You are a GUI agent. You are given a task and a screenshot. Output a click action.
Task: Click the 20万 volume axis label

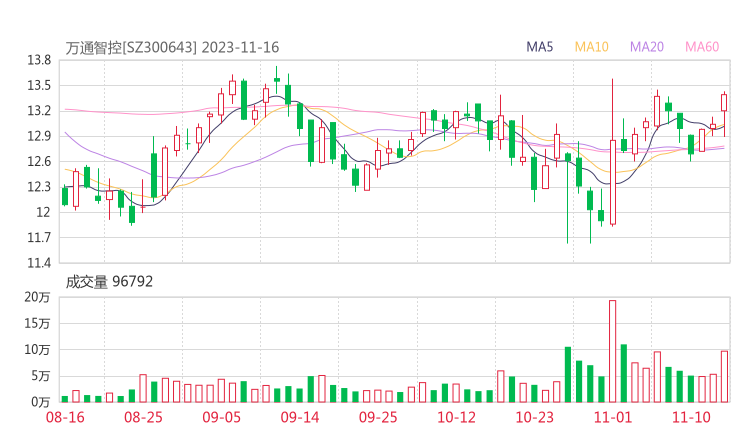(x=37, y=297)
